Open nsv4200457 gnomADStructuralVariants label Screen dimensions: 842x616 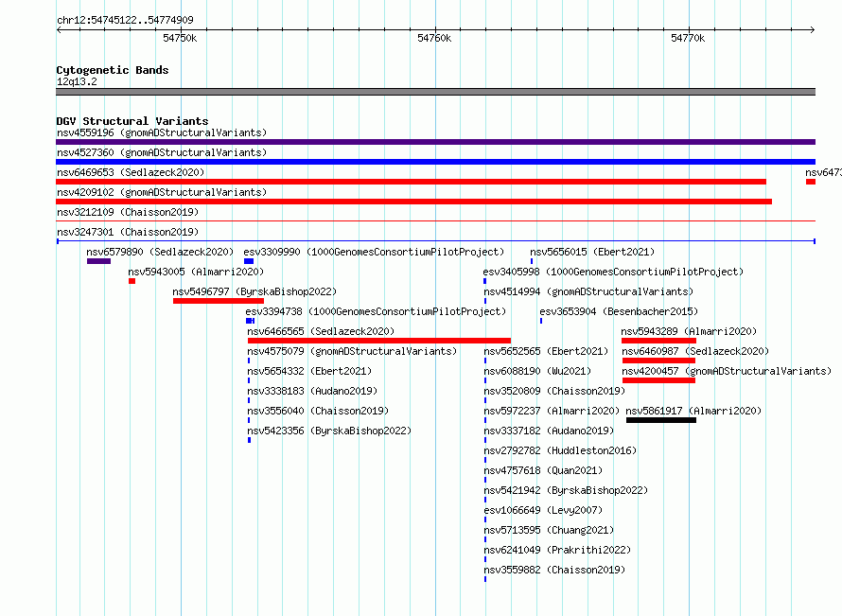pyautogui.click(x=727, y=371)
